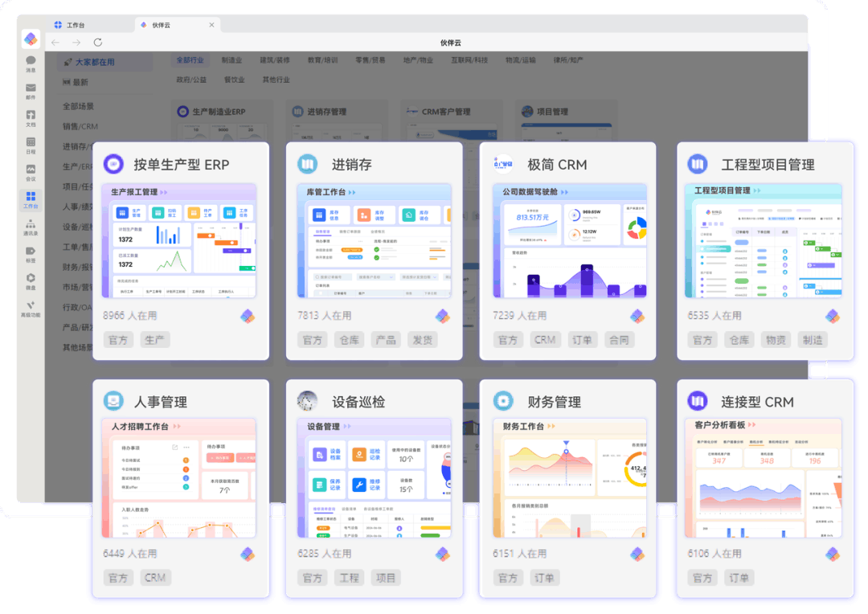Select the 教育/培训 industry filter
Image resolution: width=868 pixels, height=614 pixels.
pos(323,59)
